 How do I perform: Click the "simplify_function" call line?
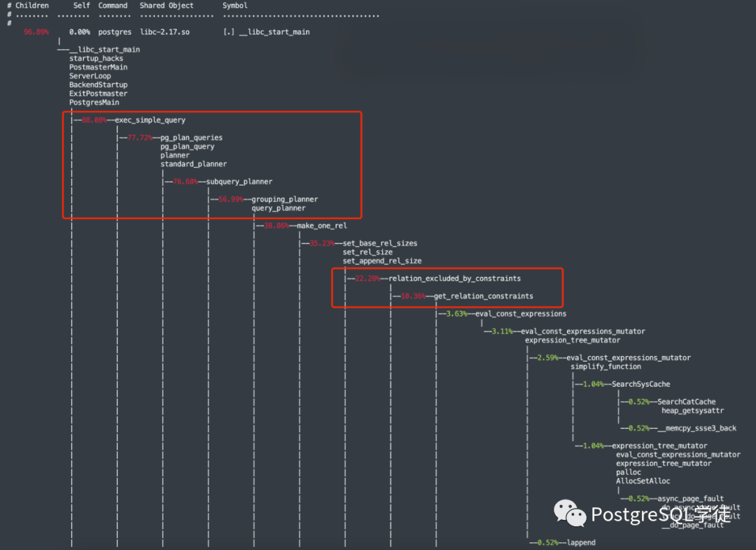pyautogui.click(x=605, y=367)
